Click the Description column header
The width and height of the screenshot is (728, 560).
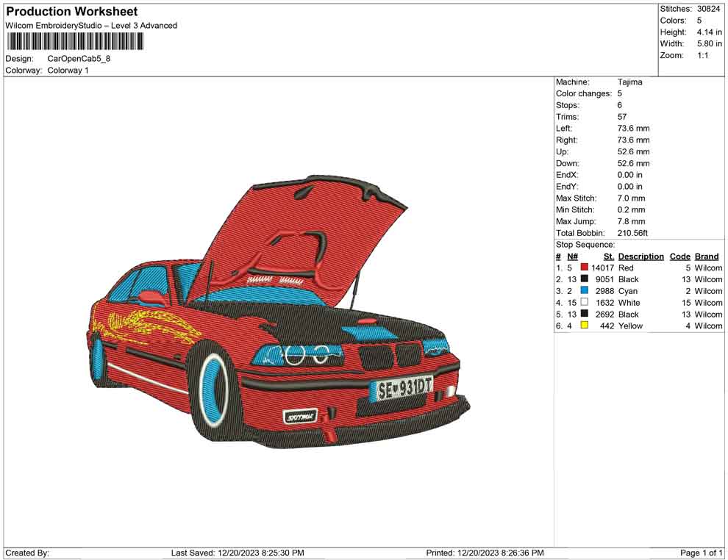(x=640, y=256)
